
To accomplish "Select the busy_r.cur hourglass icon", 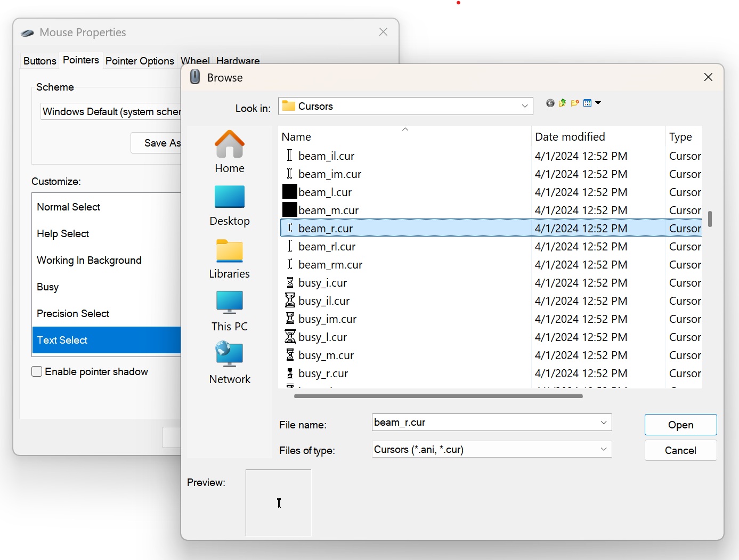I will [290, 373].
